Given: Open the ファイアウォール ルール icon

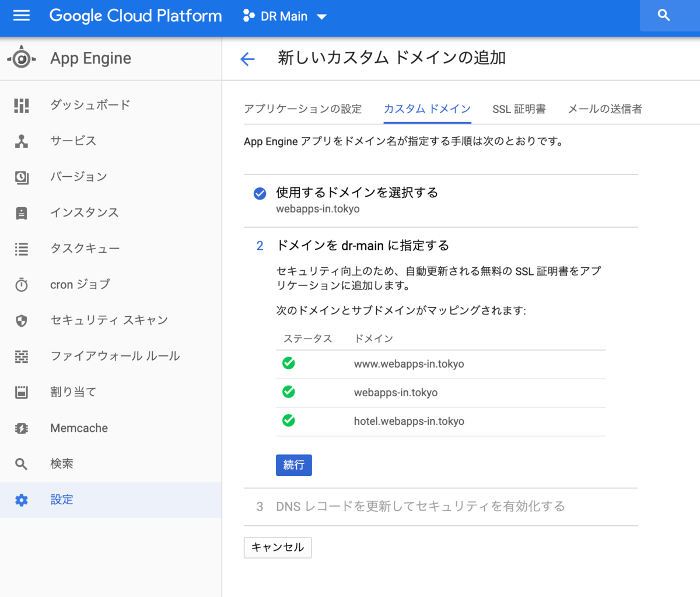Looking at the screenshot, I should tap(22, 357).
